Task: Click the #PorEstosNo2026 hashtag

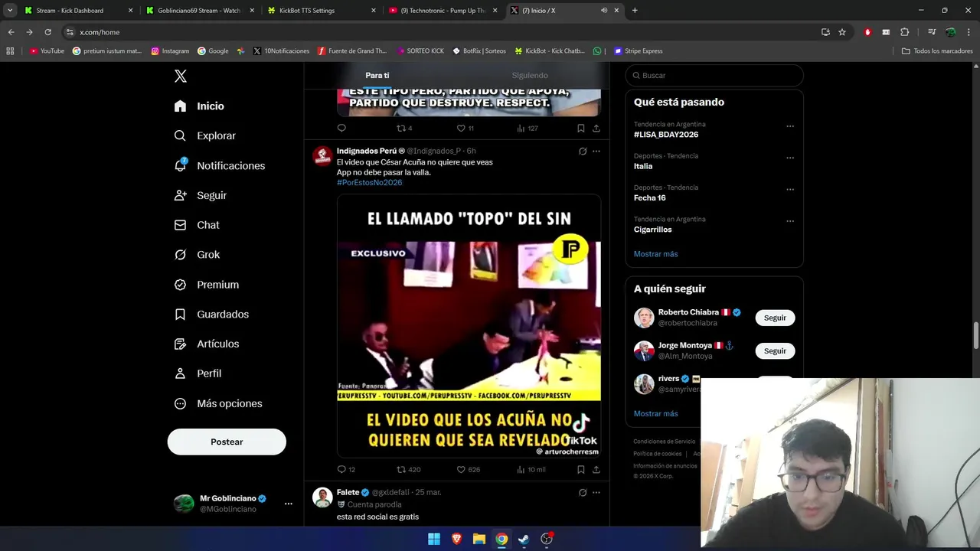Action: (369, 183)
